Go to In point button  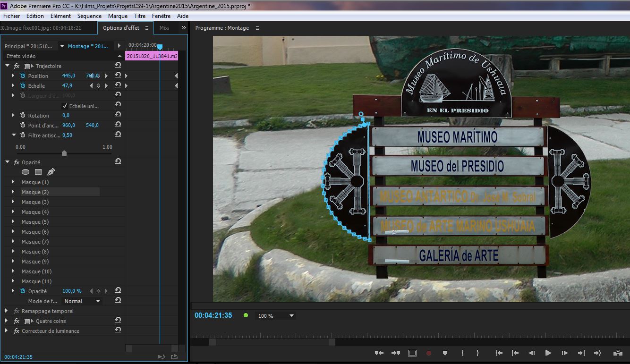point(499,353)
